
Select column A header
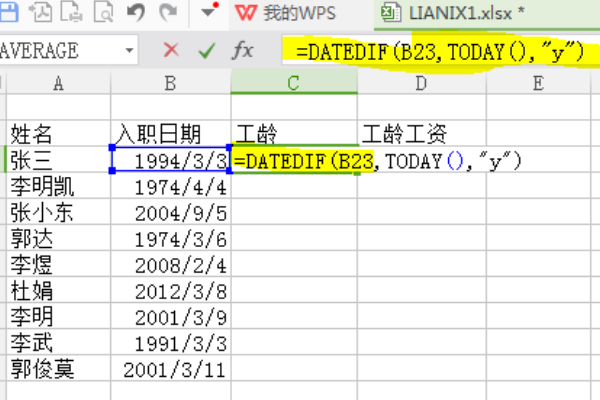(58, 83)
